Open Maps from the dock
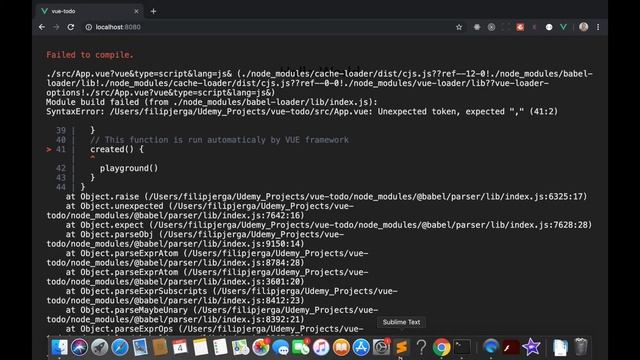Viewport: 640px width, 360px height. 240,347
